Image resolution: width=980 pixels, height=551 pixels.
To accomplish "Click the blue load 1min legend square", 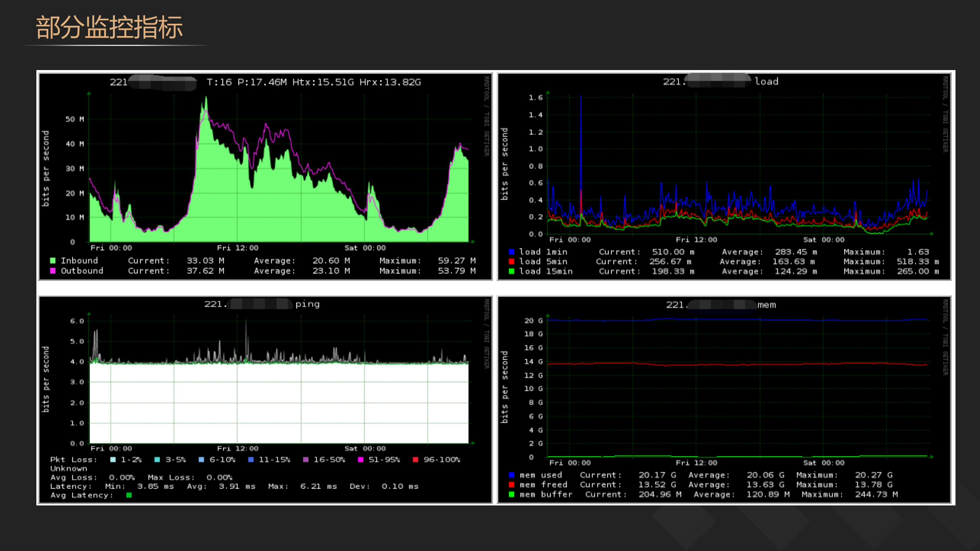I will [511, 252].
